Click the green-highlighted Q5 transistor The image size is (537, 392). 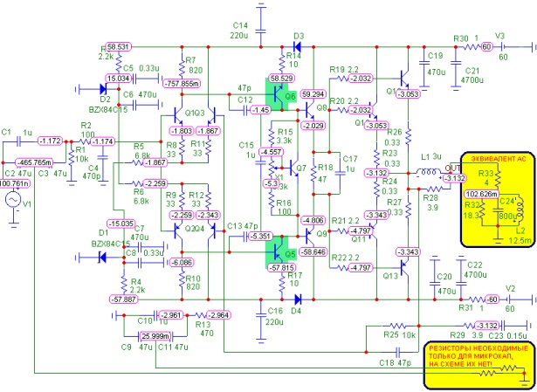277,251
